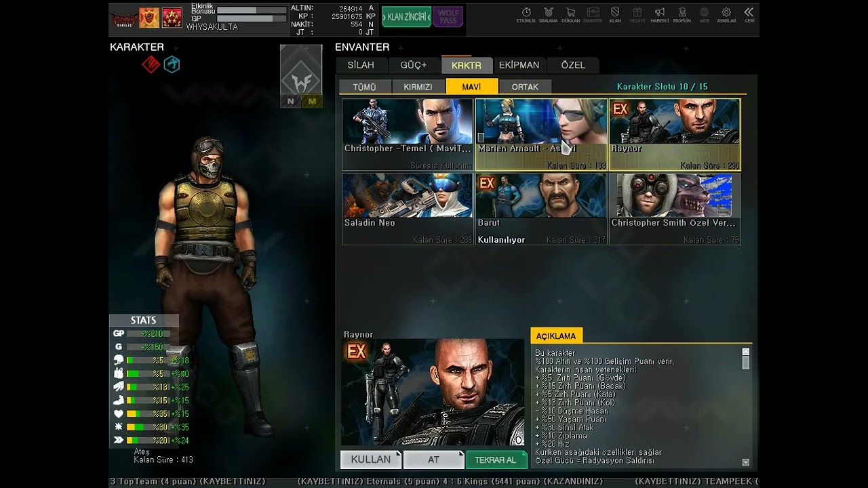Open the KLAN ZİNCİRİ button

click(x=406, y=17)
